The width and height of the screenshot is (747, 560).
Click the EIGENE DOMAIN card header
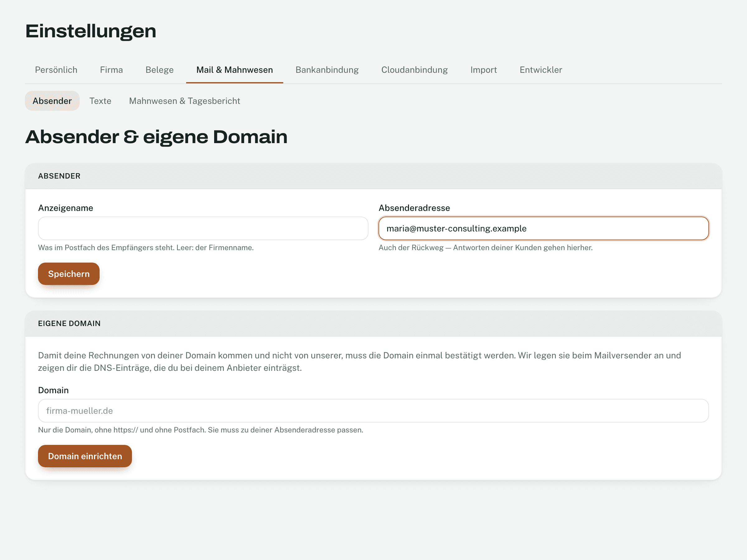click(x=373, y=323)
